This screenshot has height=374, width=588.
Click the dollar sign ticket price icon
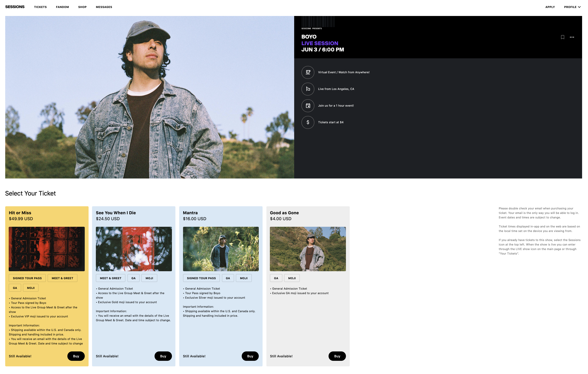(308, 122)
